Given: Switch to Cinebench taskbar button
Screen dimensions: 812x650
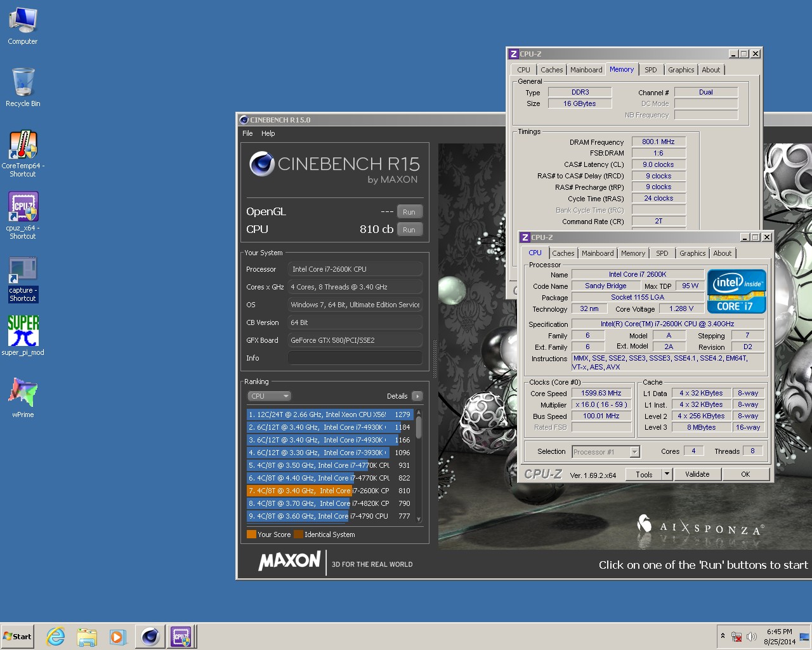Looking at the screenshot, I should (x=150, y=636).
